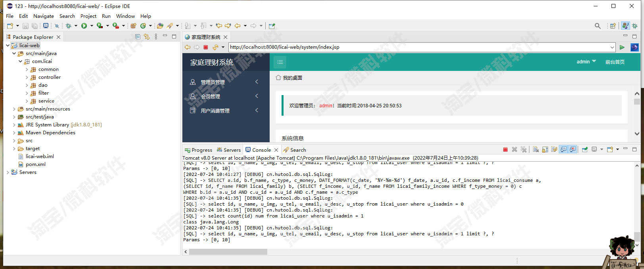Toggle the Scroll Lock console button
The image size is (644, 269).
[545, 149]
